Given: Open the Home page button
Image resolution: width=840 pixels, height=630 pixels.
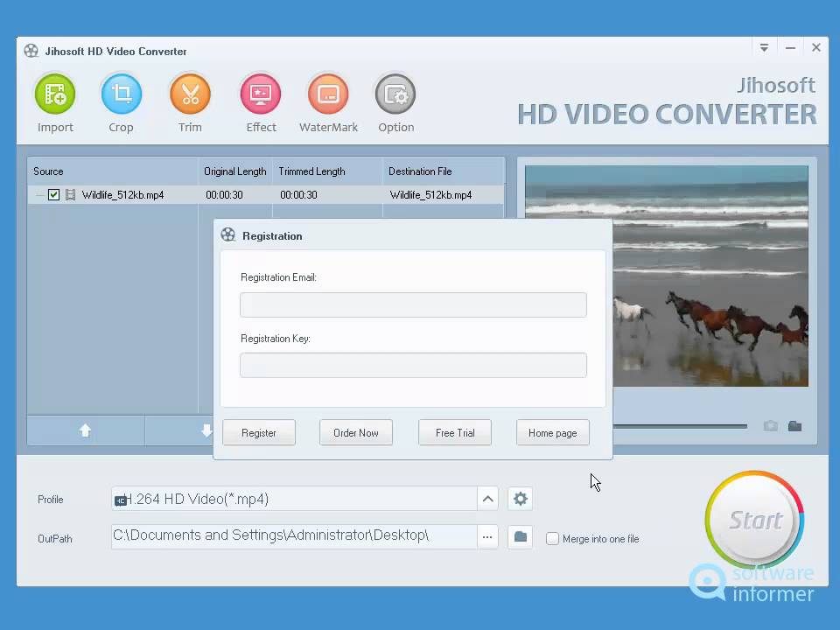Looking at the screenshot, I should tap(552, 432).
